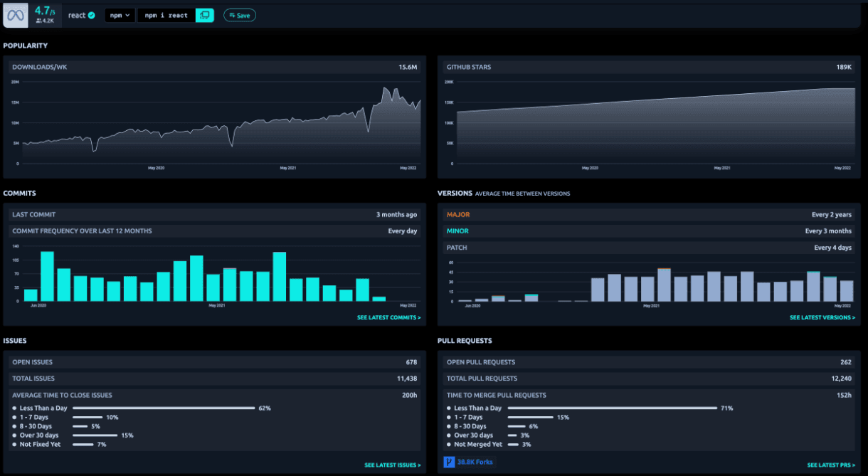The width and height of the screenshot is (868, 476).
Task: Click the fork icon beside 38.8K Forks
Action: click(x=449, y=462)
